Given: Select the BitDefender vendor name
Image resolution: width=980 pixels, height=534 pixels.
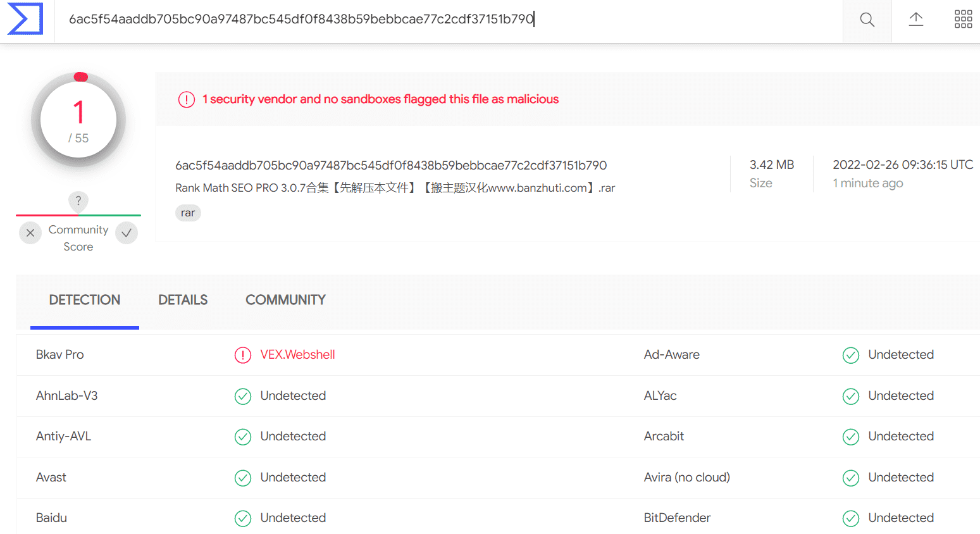Looking at the screenshot, I should pyautogui.click(x=678, y=518).
